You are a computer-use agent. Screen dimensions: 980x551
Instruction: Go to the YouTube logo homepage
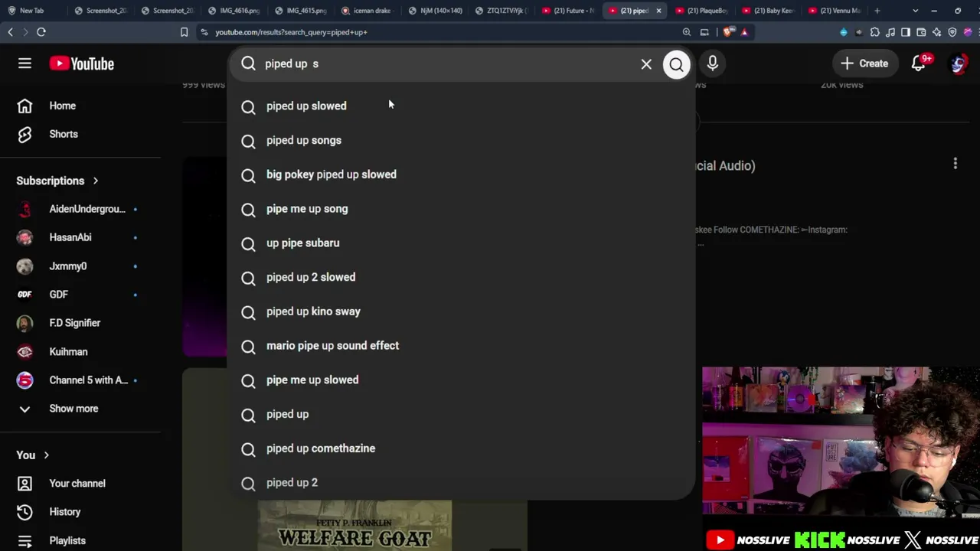[82, 64]
